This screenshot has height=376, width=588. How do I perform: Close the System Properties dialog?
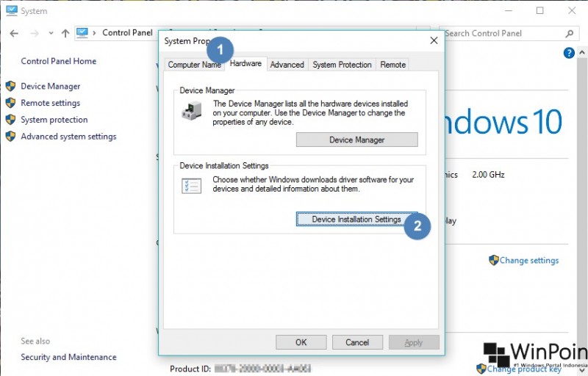(434, 40)
